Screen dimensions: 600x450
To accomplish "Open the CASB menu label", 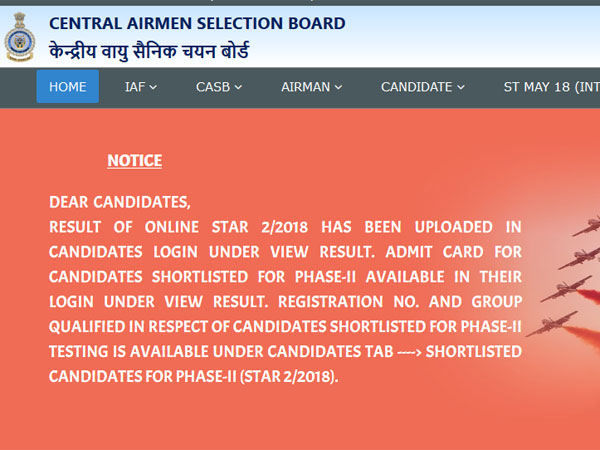I will pos(212,87).
